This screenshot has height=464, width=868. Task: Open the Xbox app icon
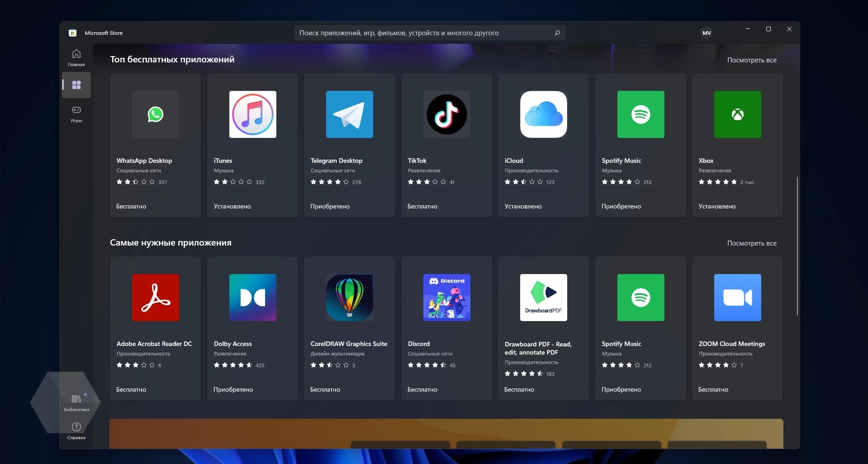(737, 114)
